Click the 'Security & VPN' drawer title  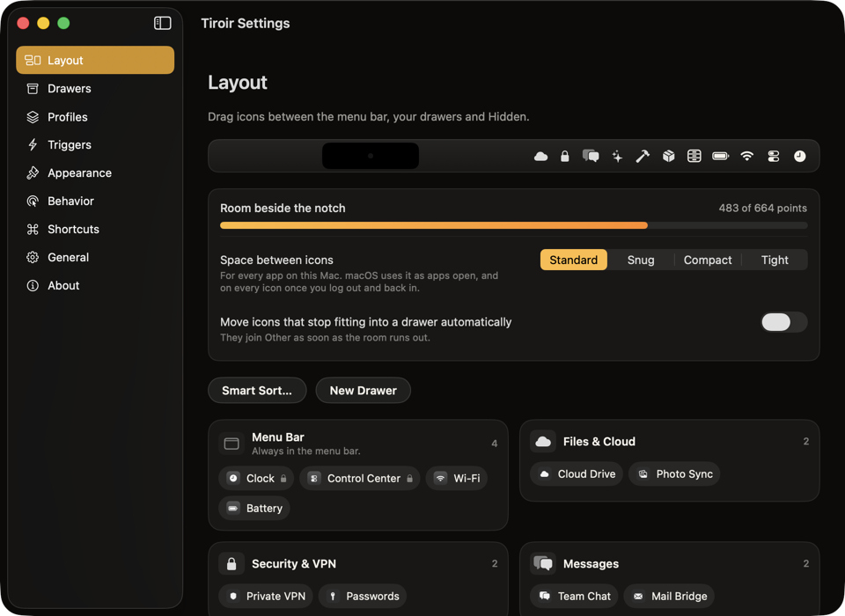294,564
